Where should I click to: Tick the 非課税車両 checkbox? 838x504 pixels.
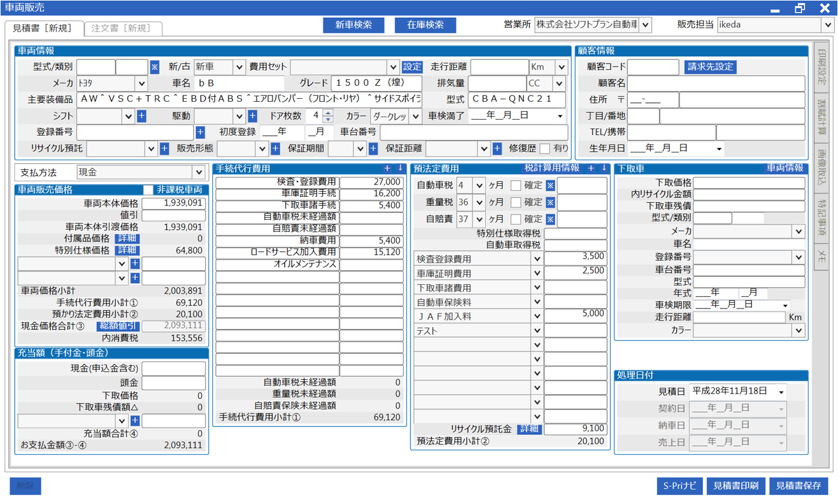tap(148, 190)
